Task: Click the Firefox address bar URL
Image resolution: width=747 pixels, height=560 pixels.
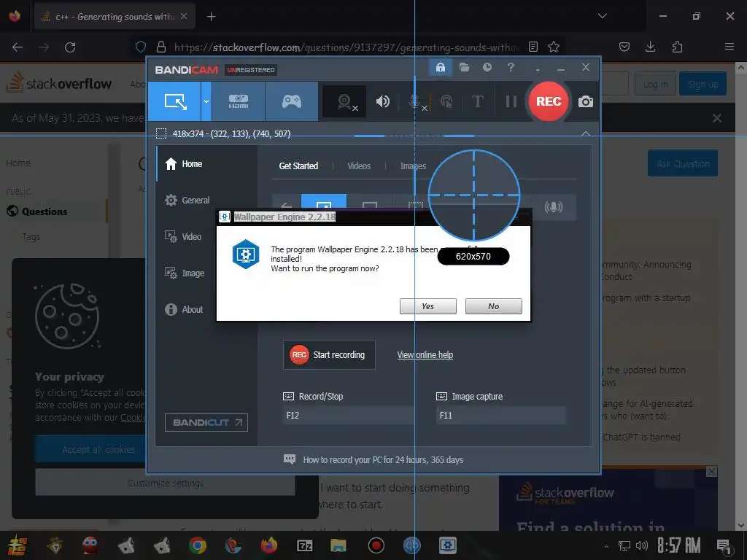Action: [x=347, y=47]
